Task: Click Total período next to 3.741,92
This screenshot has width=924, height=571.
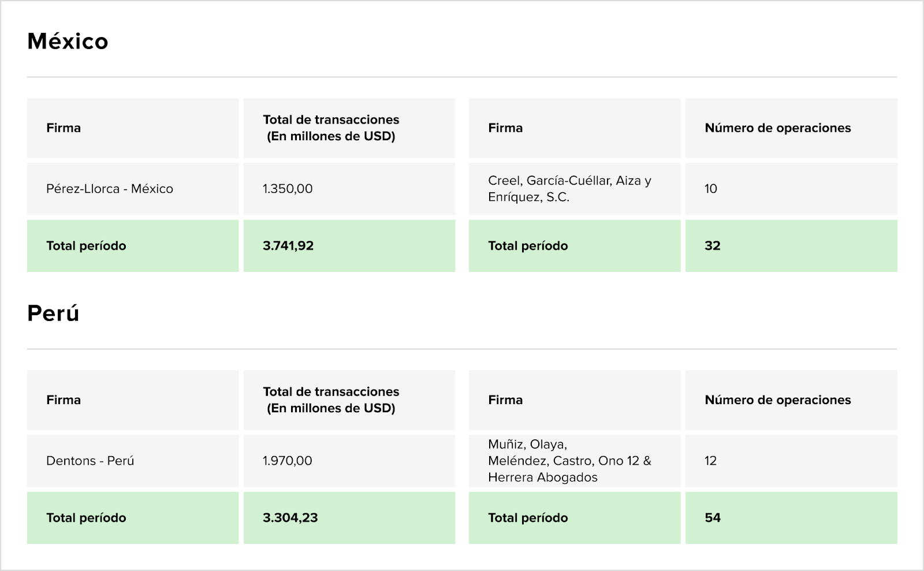Action: click(x=133, y=246)
